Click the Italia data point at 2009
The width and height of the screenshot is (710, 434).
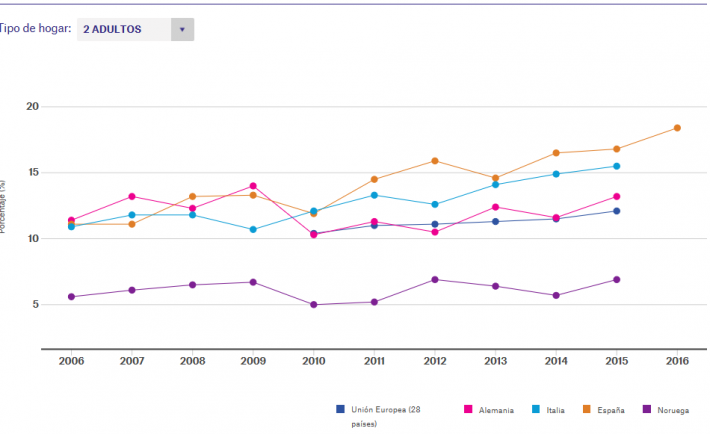click(253, 230)
